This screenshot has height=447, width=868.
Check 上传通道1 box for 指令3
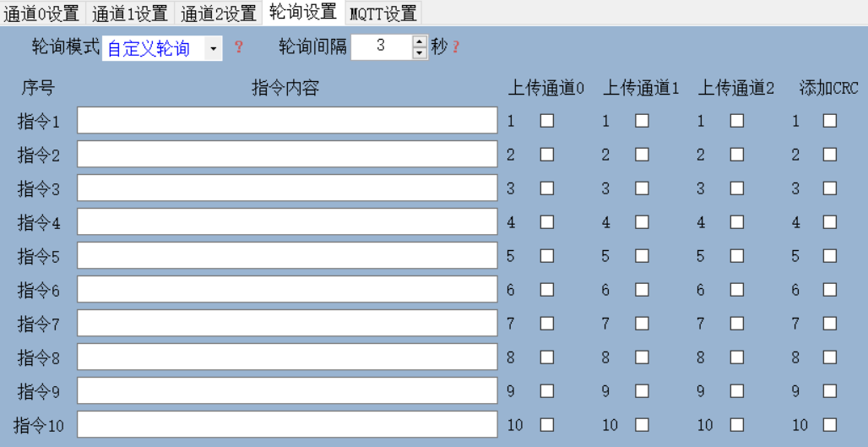642,188
